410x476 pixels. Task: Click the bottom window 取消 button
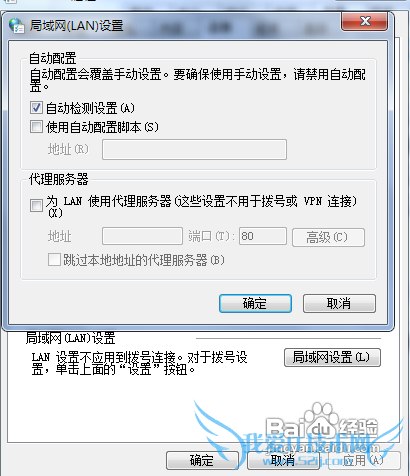coord(283,461)
